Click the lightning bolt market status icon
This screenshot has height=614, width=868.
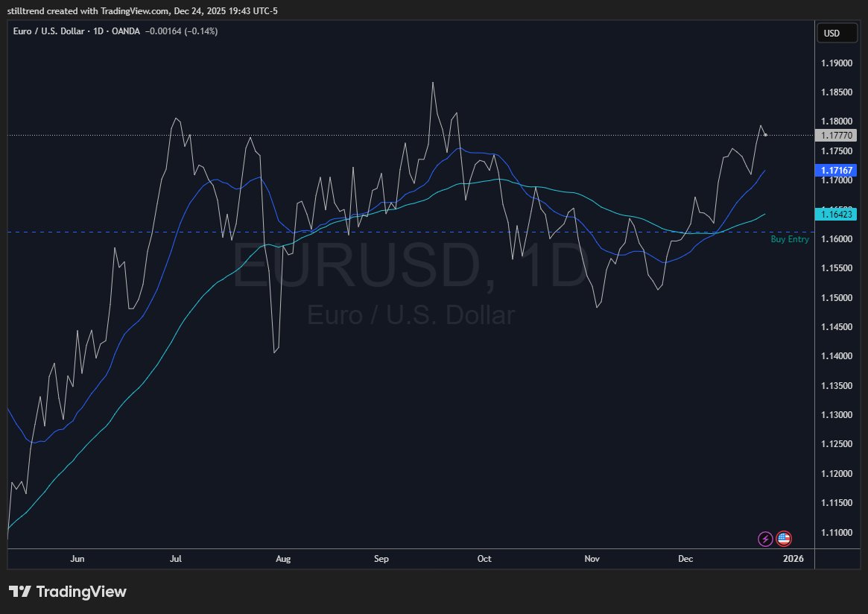[764, 538]
